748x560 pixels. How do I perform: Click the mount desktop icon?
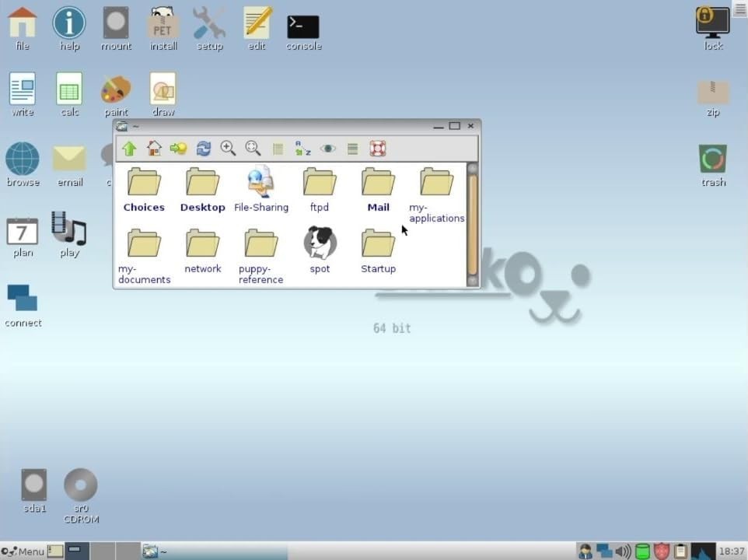pos(116,29)
